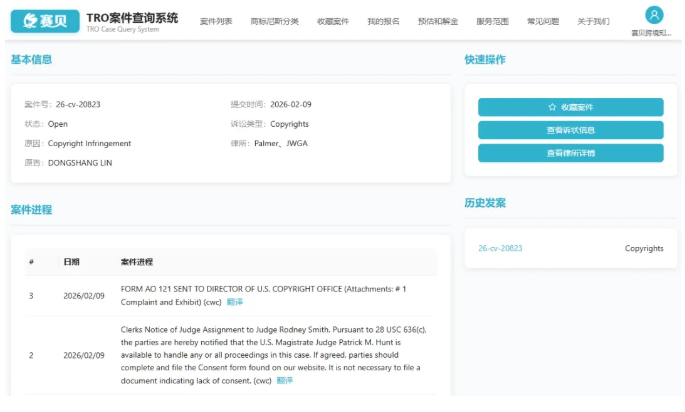Click the TRO案件查询系统 site title
This screenshot has width=685, height=412.
132,17
